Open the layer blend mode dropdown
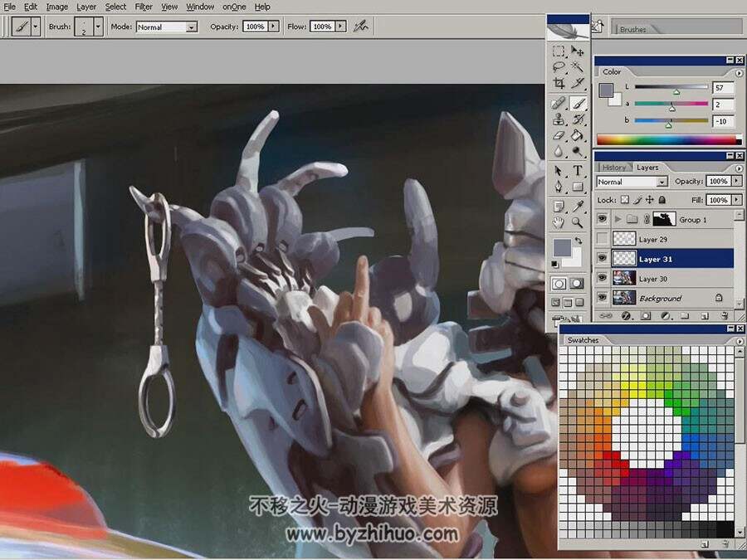 662,182
